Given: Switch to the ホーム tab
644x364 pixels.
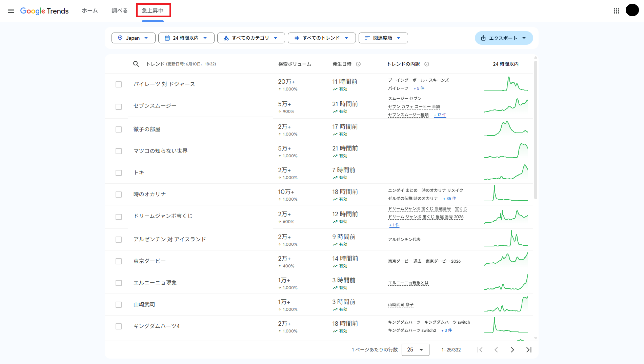Looking at the screenshot, I should (x=90, y=11).
